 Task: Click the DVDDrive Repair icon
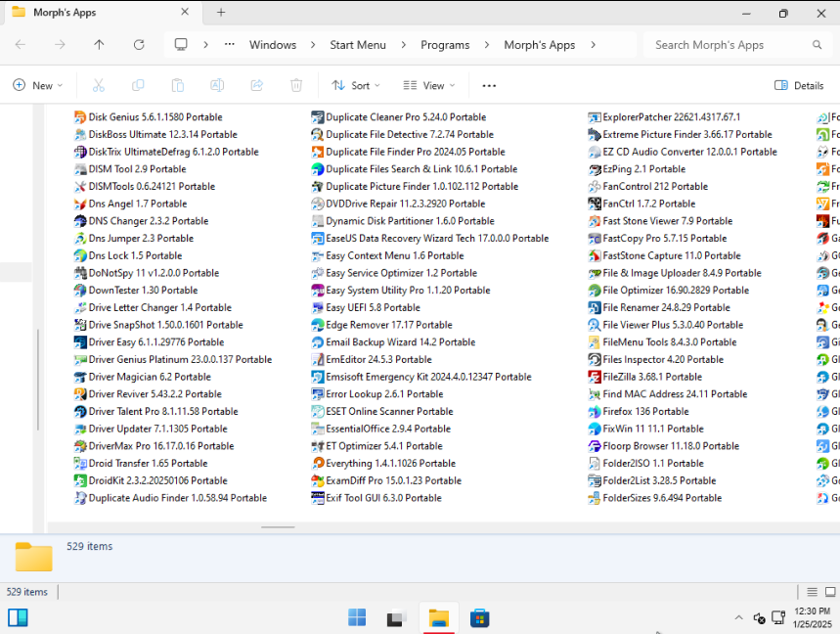click(x=317, y=204)
